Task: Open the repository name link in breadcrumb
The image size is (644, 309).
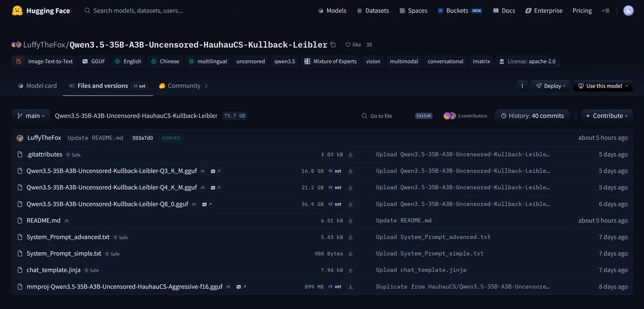Action: tap(136, 115)
